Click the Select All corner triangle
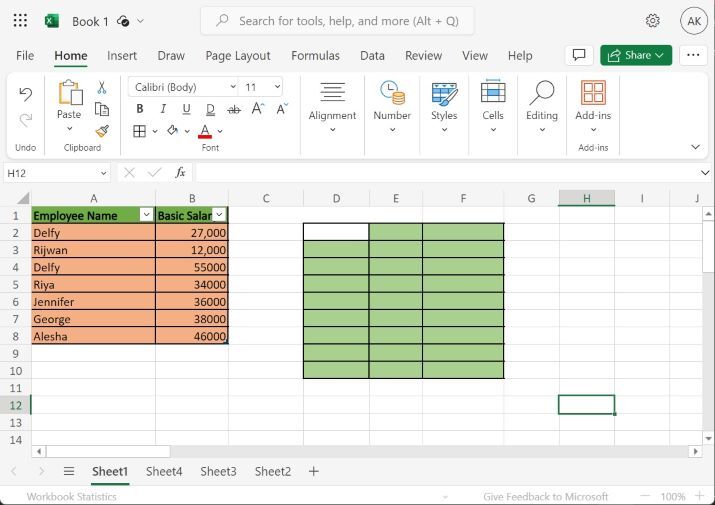This screenshot has height=505, width=715. point(23,198)
